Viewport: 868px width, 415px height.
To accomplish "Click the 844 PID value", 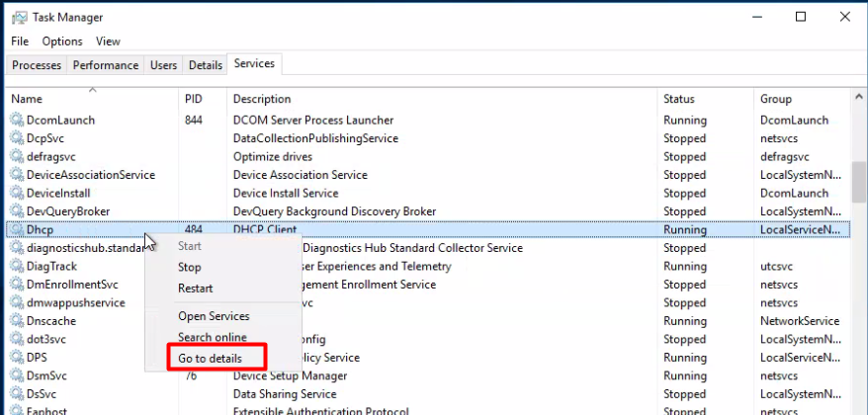I will [x=193, y=121].
